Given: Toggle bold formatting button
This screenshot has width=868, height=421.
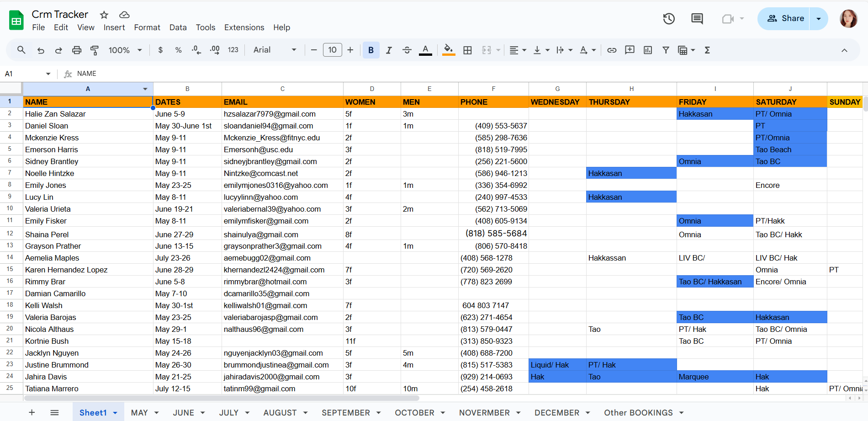Looking at the screenshot, I should [371, 50].
